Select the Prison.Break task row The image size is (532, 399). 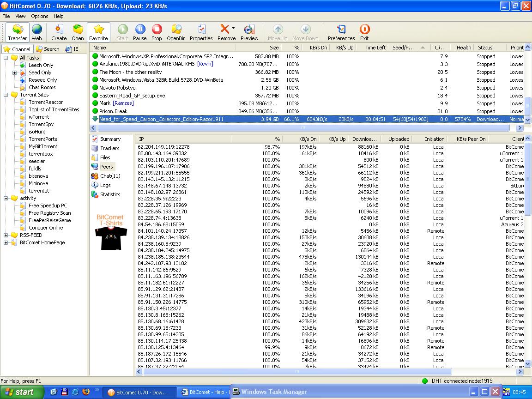pos(308,111)
